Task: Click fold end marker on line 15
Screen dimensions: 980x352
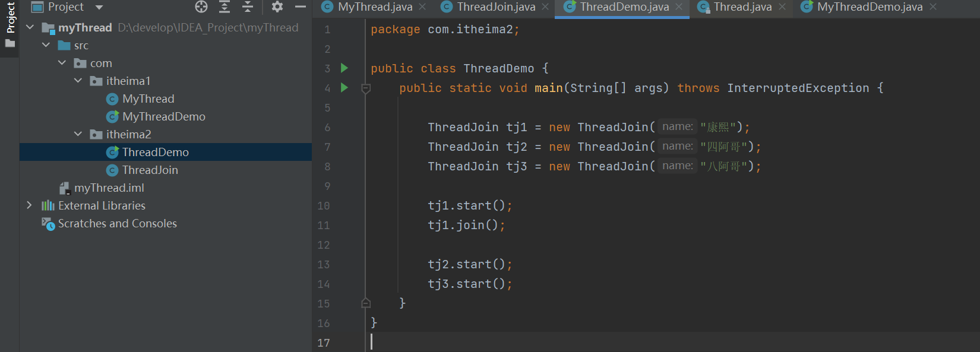Action: [x=366, y=303]
